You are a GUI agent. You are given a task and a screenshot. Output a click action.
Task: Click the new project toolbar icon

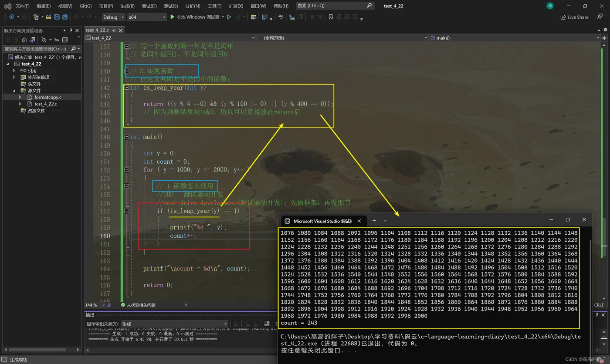coord(36,17)
